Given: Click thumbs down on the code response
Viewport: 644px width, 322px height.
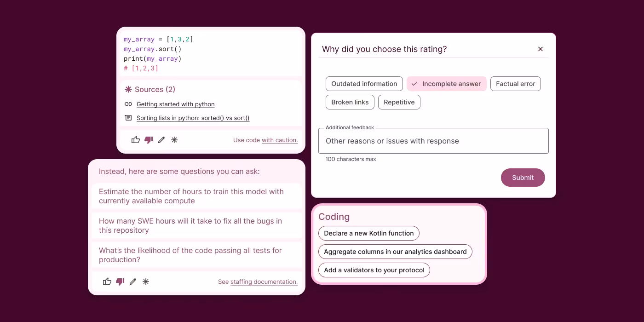Looking at the screenshot, I should 148,140.
